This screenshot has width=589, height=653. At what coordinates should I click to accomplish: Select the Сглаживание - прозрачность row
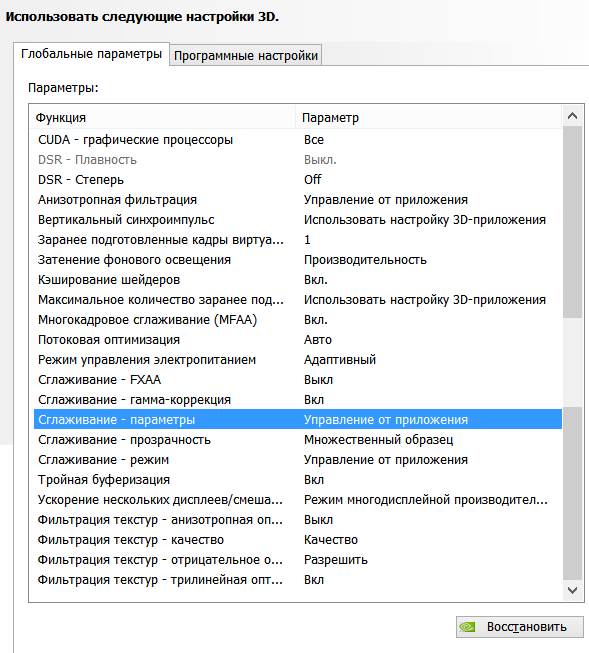coord(298,439)
